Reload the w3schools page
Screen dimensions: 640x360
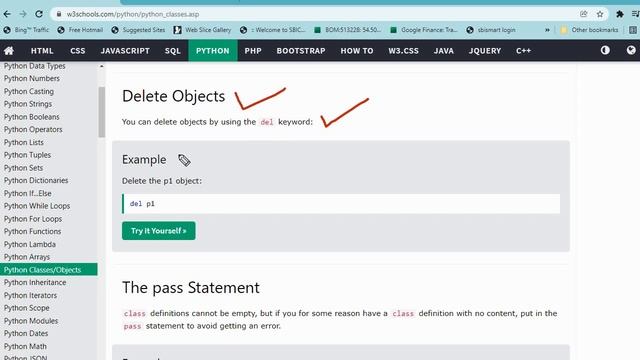pyautogui.click(x=39, y=14)
